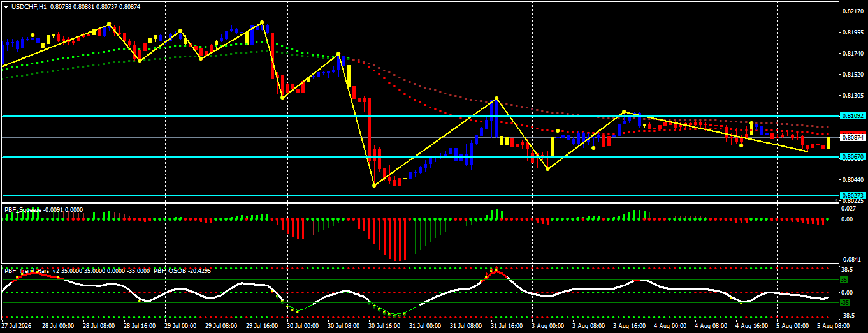The height and width of the screenshot is (333, 868).
Task: Click the 3 Aug 08:00 time label
Action: click(x=589, y=325)
